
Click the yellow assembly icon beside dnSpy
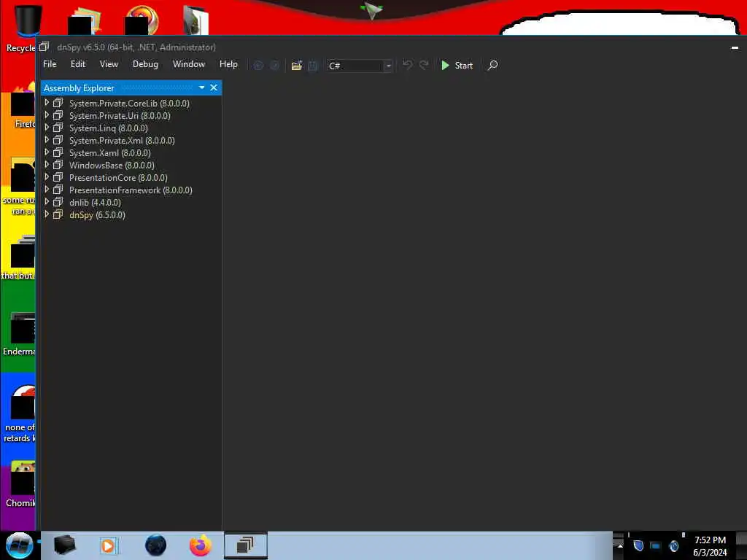[58, 214]
